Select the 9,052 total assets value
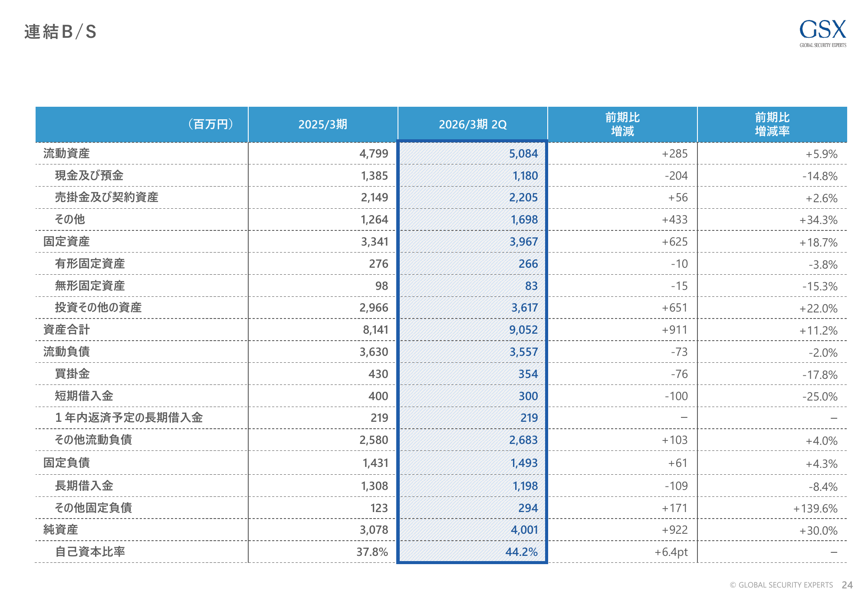The image size is (868, 601). click(523, 330)
